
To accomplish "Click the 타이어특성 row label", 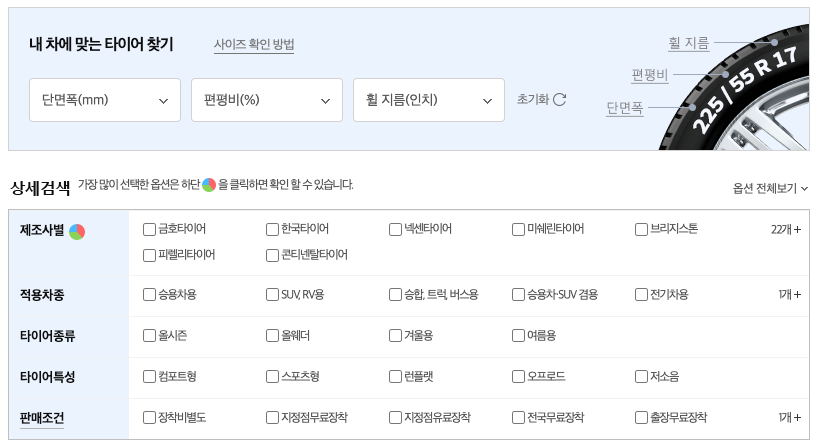I will [47, 377].
